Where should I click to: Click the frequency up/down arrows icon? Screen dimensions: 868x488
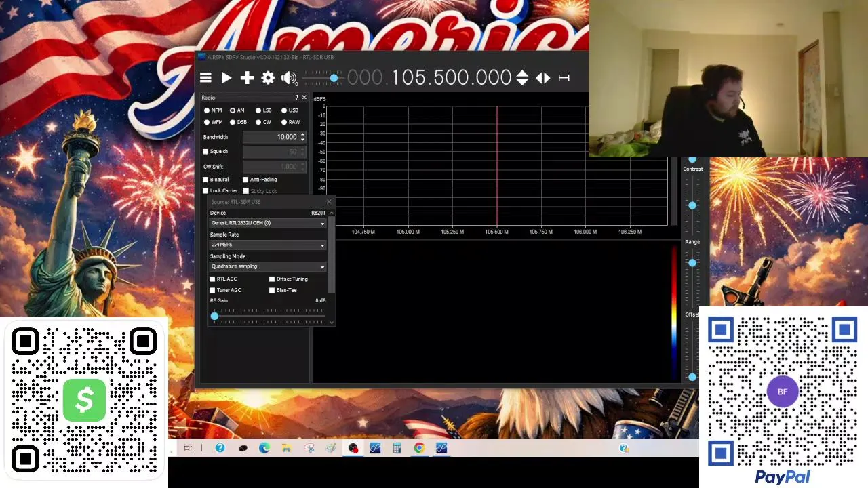click(x=522, y=78)
